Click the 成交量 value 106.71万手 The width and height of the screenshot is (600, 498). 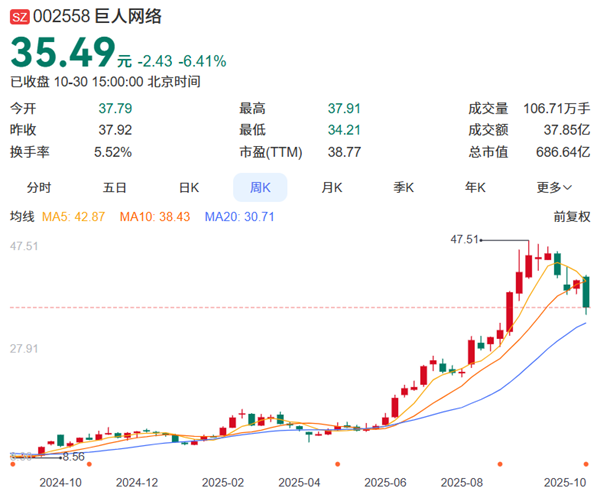pos(557,109)
